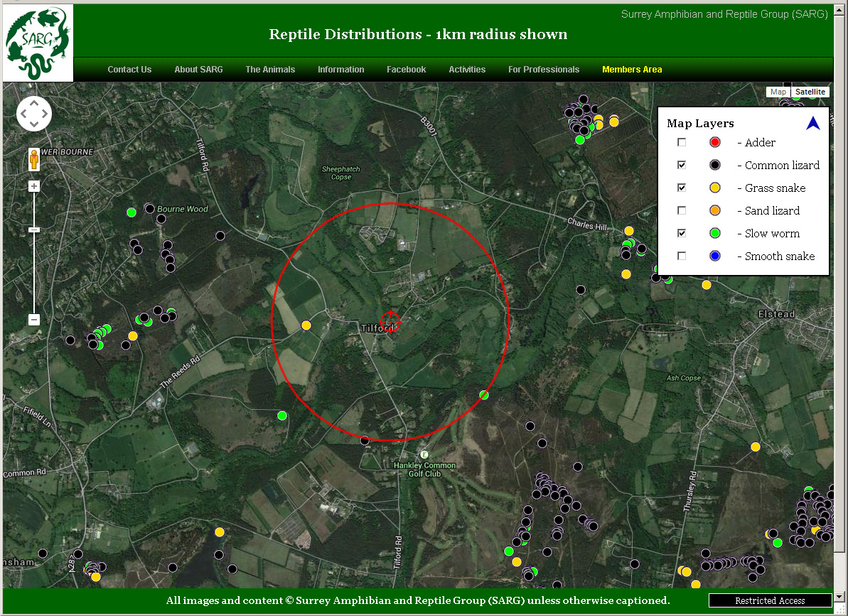Click the yellow grass snake marker inside the red circle
Image resolution: width=848 pixels, height=616 pixels.
[306, 325]
